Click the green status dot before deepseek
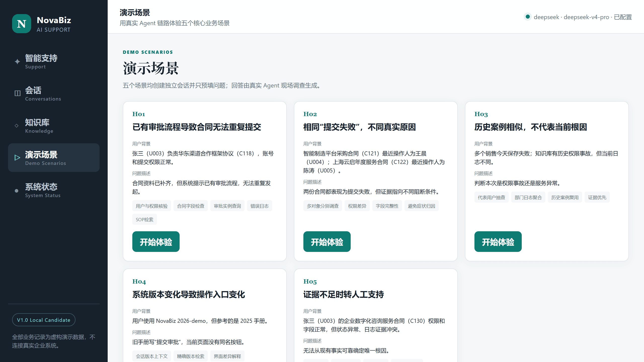This screenshot has height=362, width=644. (528, 17)
